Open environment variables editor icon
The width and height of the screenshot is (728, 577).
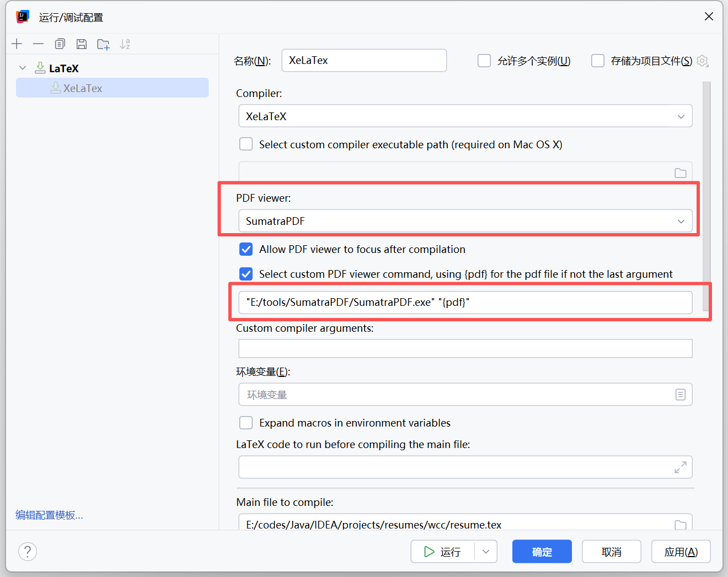tap(680, 395)
